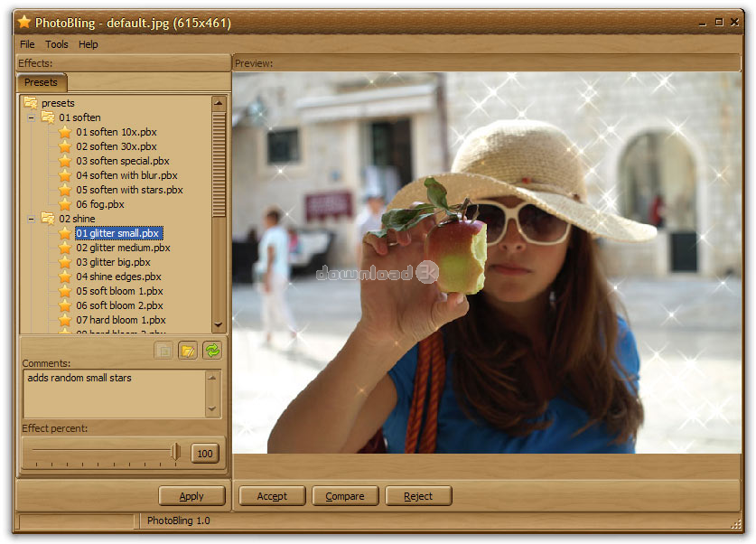
Task: Close the PhotoBling window
Action: 734,23
